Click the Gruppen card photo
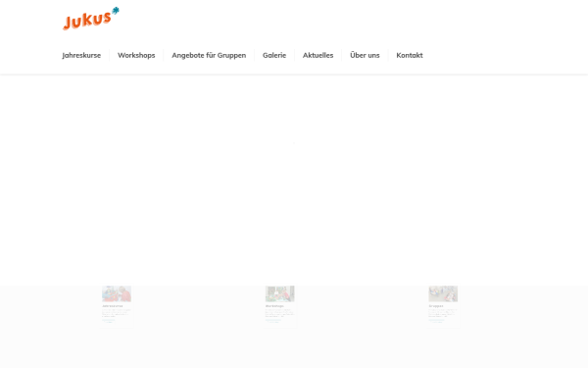 click(443, 293)
